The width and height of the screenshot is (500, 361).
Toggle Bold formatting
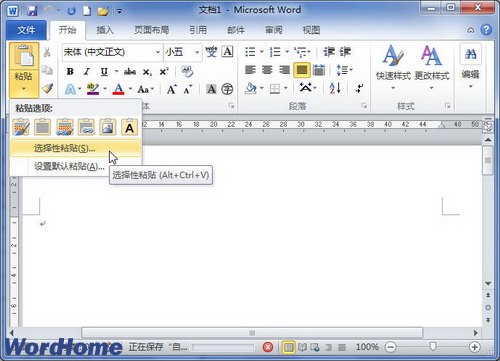70,71
